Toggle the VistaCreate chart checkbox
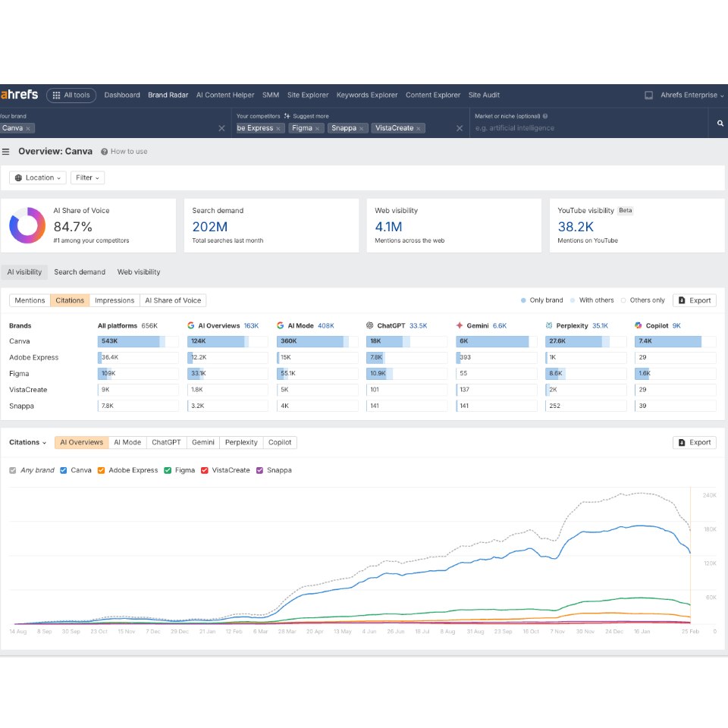 coord(204,470)
